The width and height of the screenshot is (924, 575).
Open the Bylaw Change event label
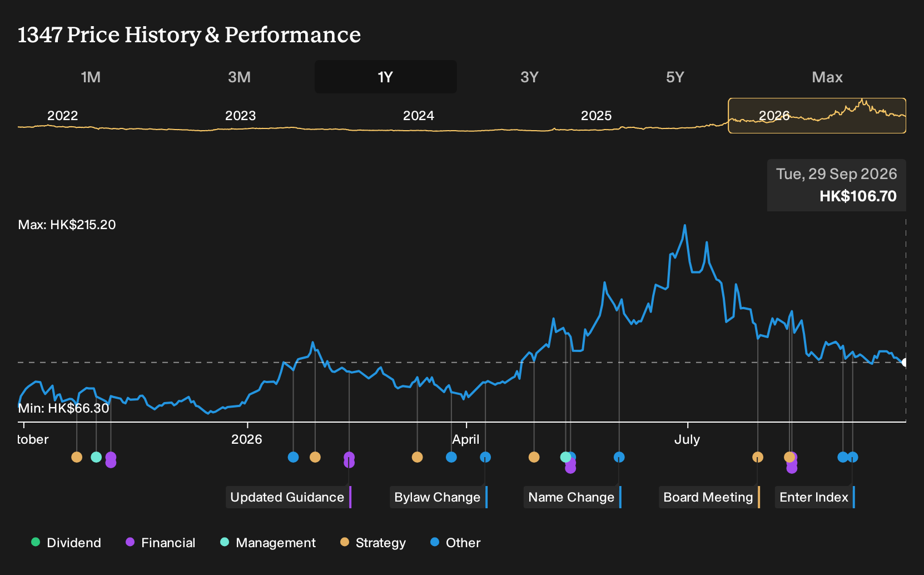438,497
